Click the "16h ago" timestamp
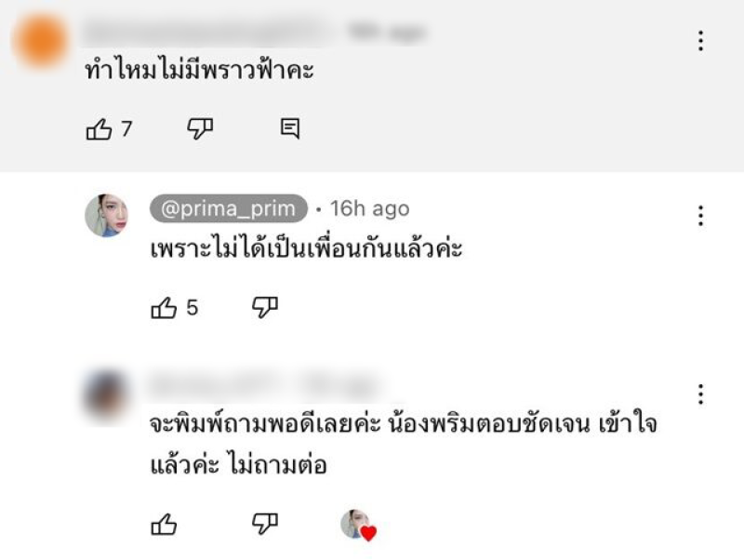Viewport: 744px width, 560px height. (x=369, y=209)
